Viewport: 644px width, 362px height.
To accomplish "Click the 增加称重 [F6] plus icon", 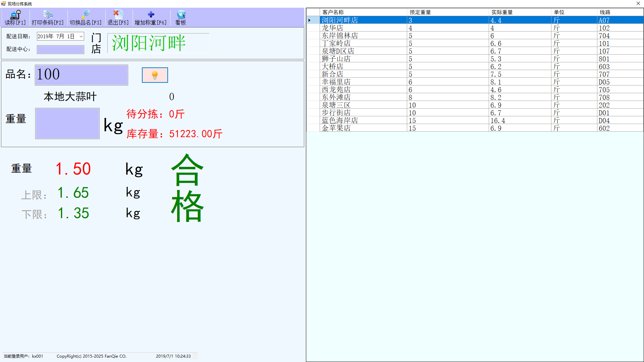I will coord(151,14).
